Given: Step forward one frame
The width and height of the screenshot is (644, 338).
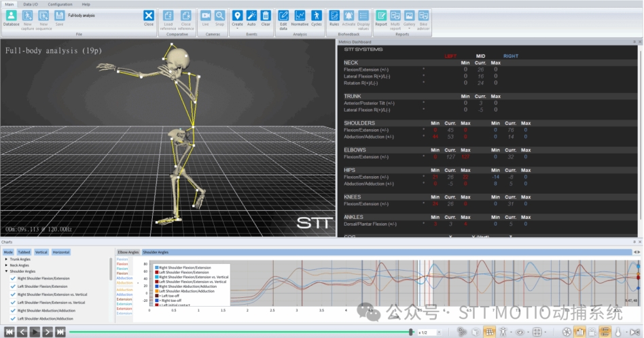Looking at the screenshot, I should (48, 332).
